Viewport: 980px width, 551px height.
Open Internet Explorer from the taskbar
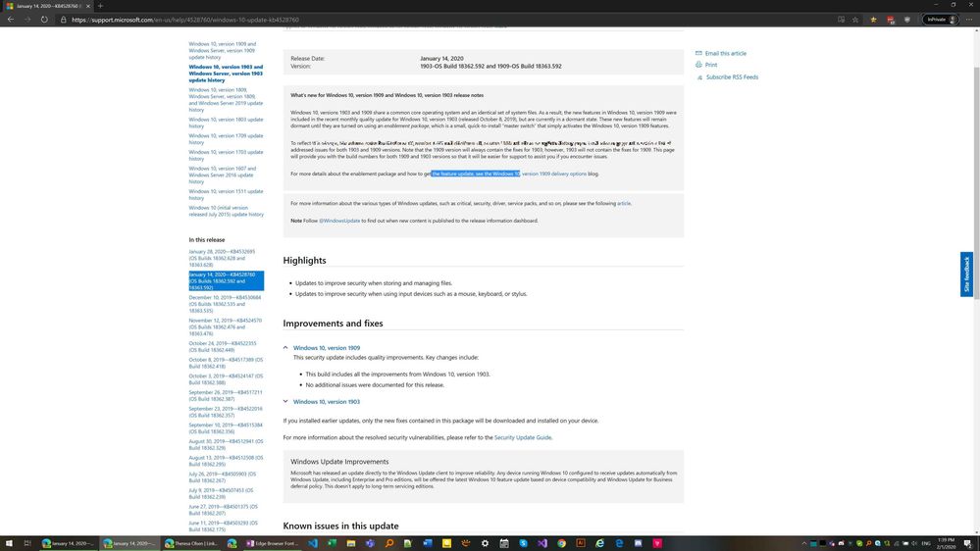600,543
